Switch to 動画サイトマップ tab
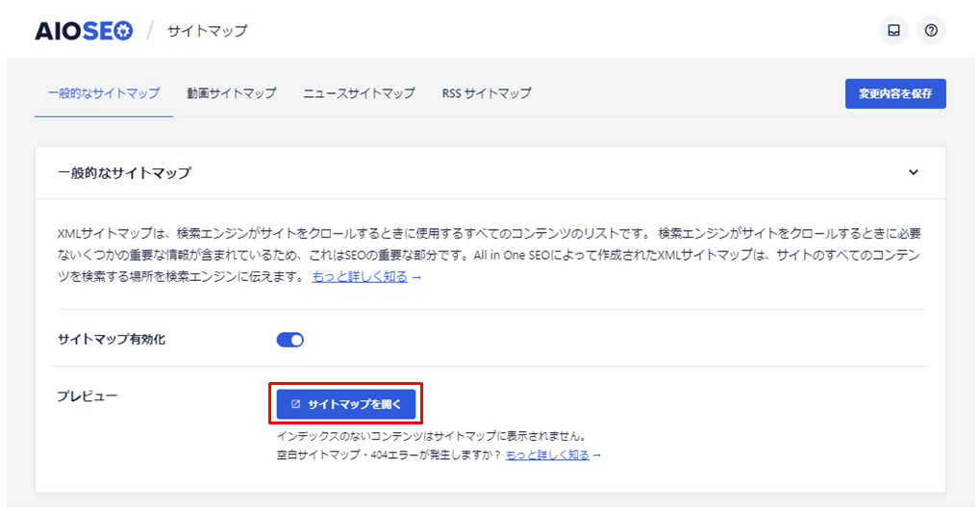The width and height of the screenshot is (980, 511). 231,93
